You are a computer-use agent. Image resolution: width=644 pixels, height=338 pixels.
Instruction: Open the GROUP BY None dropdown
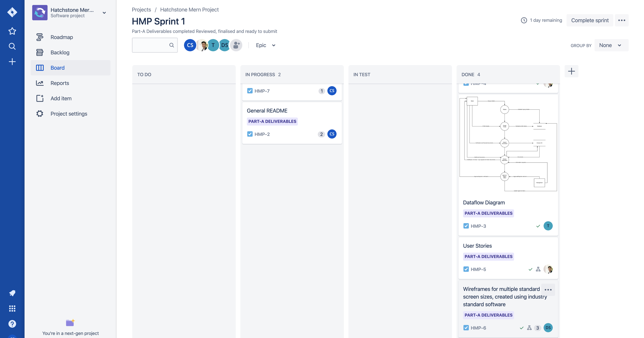[611, 45]
